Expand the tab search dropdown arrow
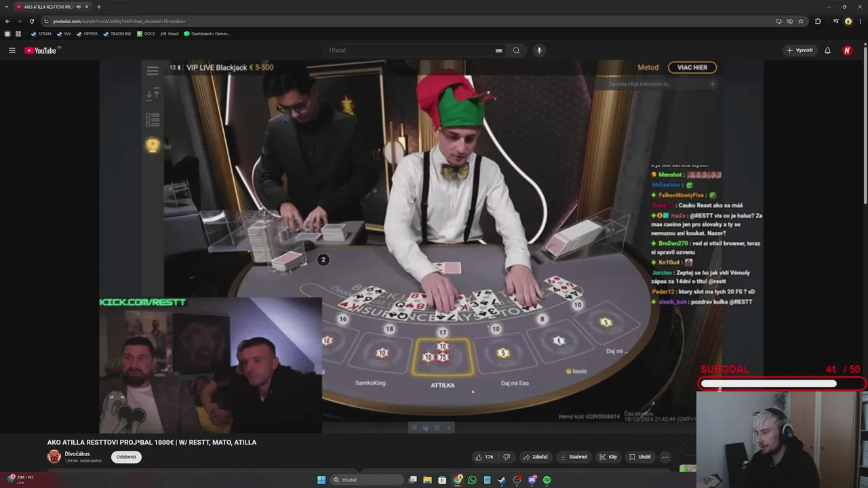This screenshot has width=868, height=488. [x=6, y=7]
